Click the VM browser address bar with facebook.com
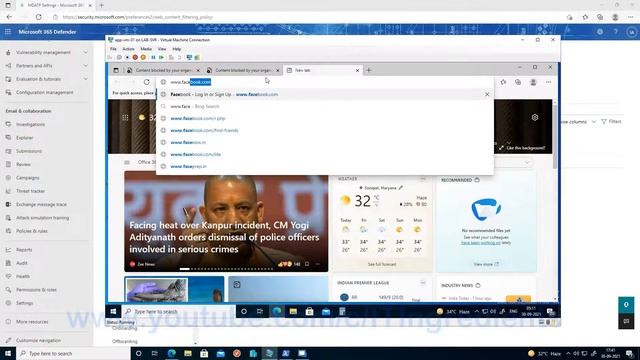 click(x=324, y=82)
